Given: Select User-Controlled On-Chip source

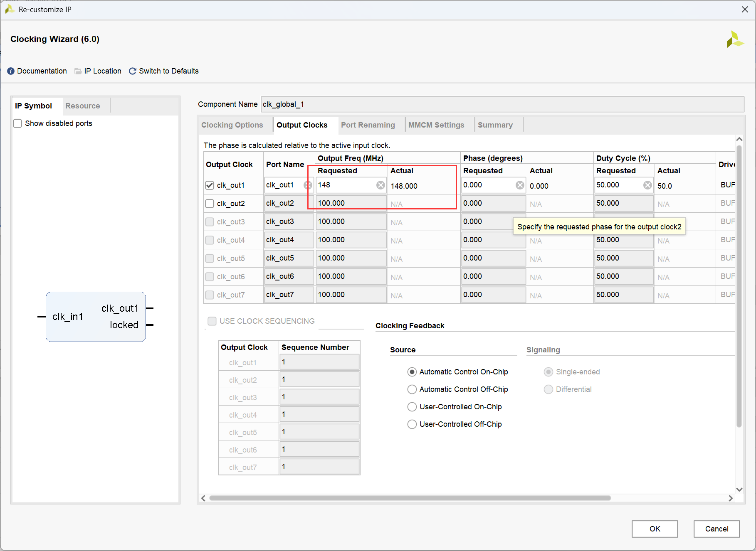Looking at the screenshot, I should pos(412,407).
